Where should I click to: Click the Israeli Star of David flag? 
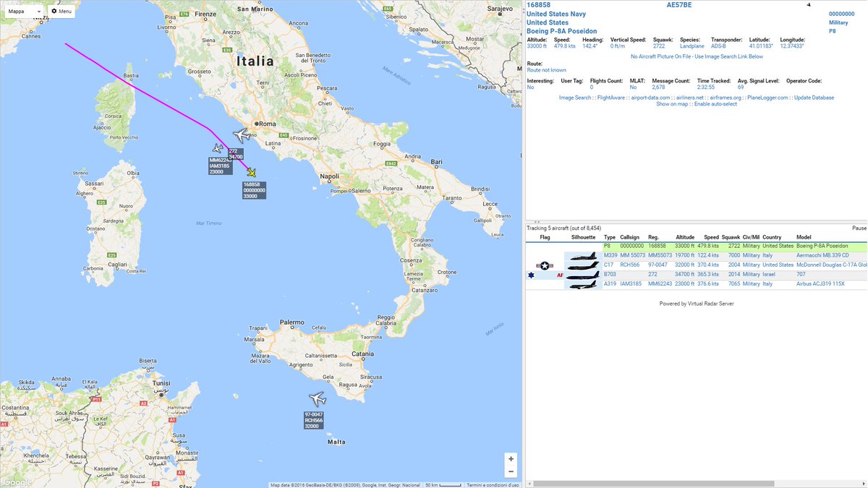pyautogui.click(x=532, y=275)
